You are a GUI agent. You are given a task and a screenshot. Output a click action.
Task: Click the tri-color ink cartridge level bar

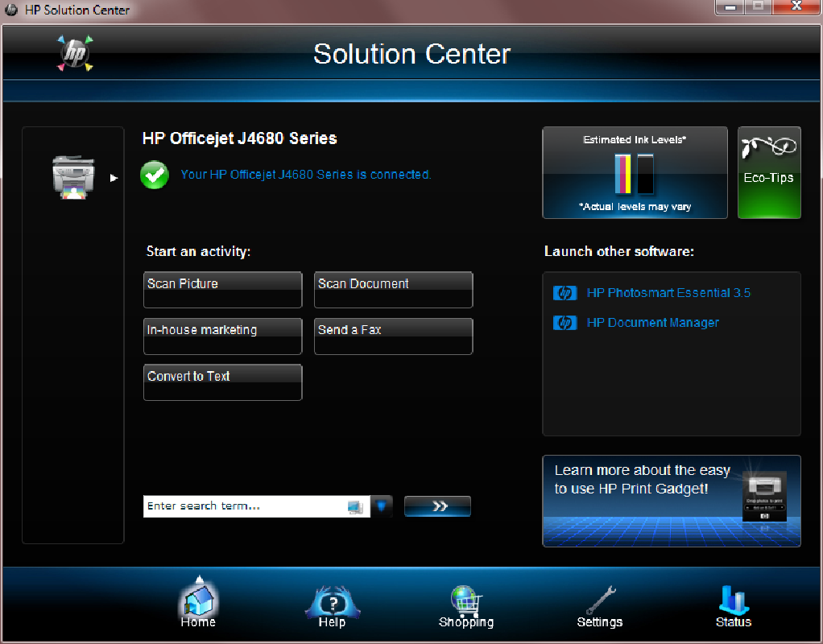623,174
